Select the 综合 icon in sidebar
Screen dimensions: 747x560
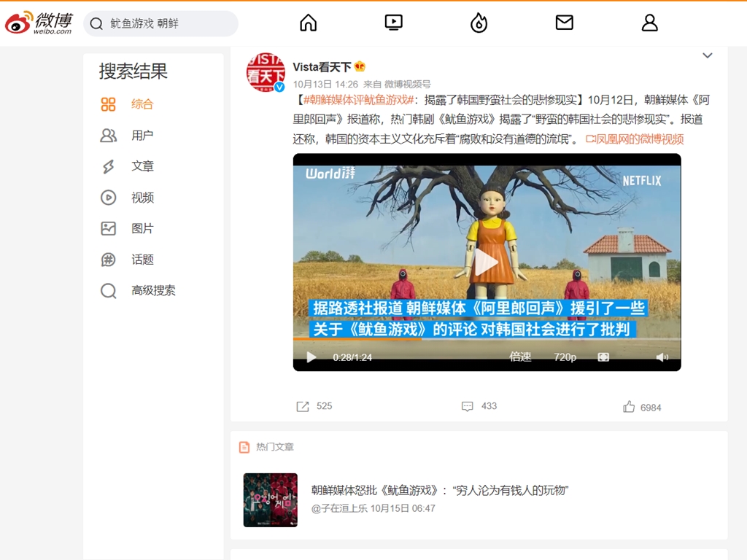(108, 104)
